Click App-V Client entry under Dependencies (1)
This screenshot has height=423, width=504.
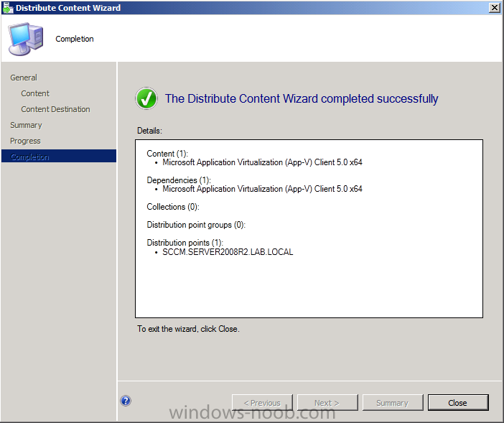262,189
